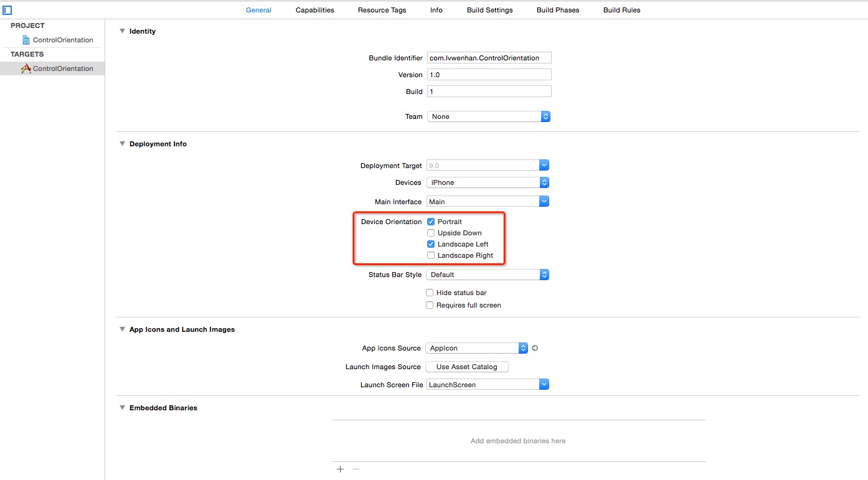The height and width of the screenshot is (480, 868).
Task: Click the minus icon under Embedded Binaries
Action: 356,469
